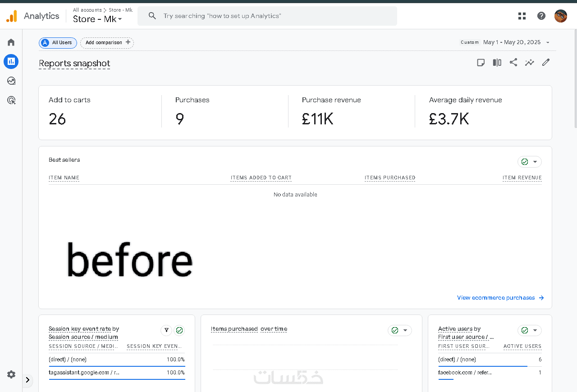Viewport: 577px width, 392px height.
Task: Click the Customize report pencil icon
Action: tap(546, 63)
